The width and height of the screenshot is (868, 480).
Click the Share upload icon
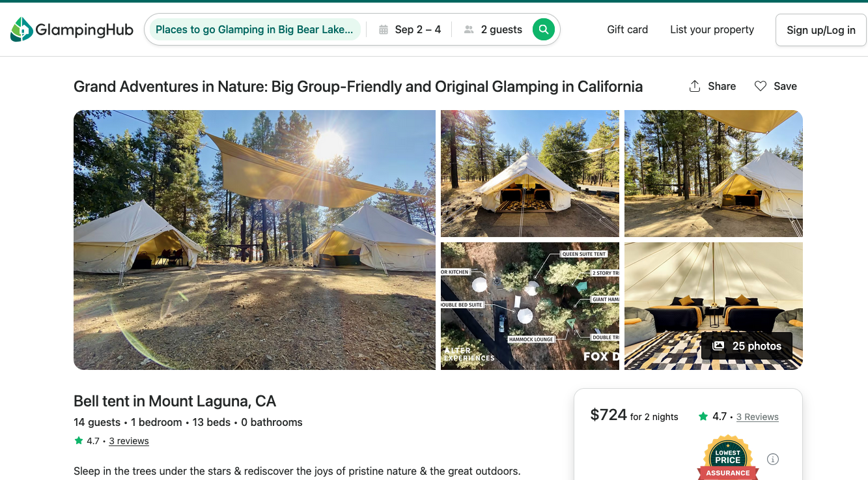click(x=695, y=86)
